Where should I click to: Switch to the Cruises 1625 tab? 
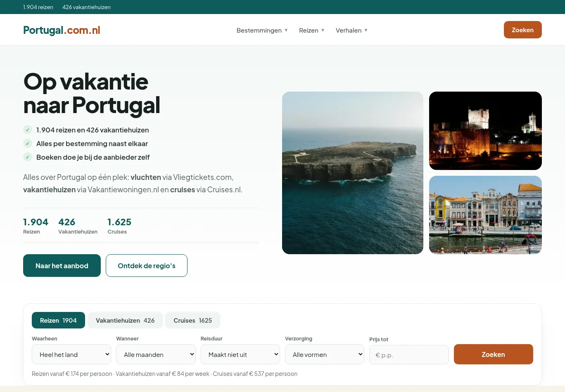point(192,320)
